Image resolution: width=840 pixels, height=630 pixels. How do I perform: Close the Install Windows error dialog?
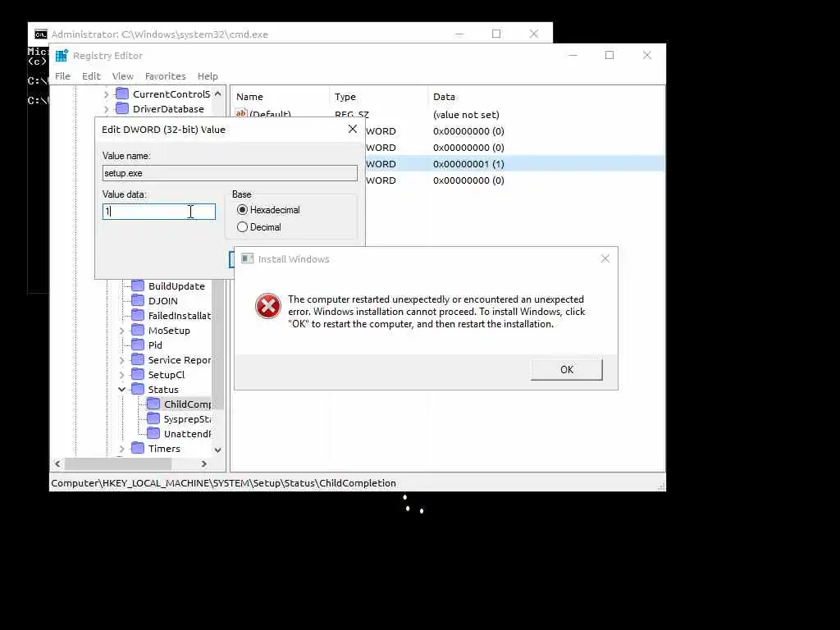click(x=605, y=258)
